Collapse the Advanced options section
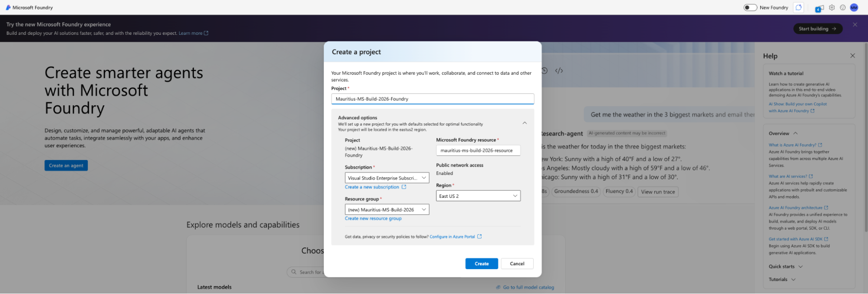The height and width of the screenshot is (294, 868). click(x=525, y=123)
